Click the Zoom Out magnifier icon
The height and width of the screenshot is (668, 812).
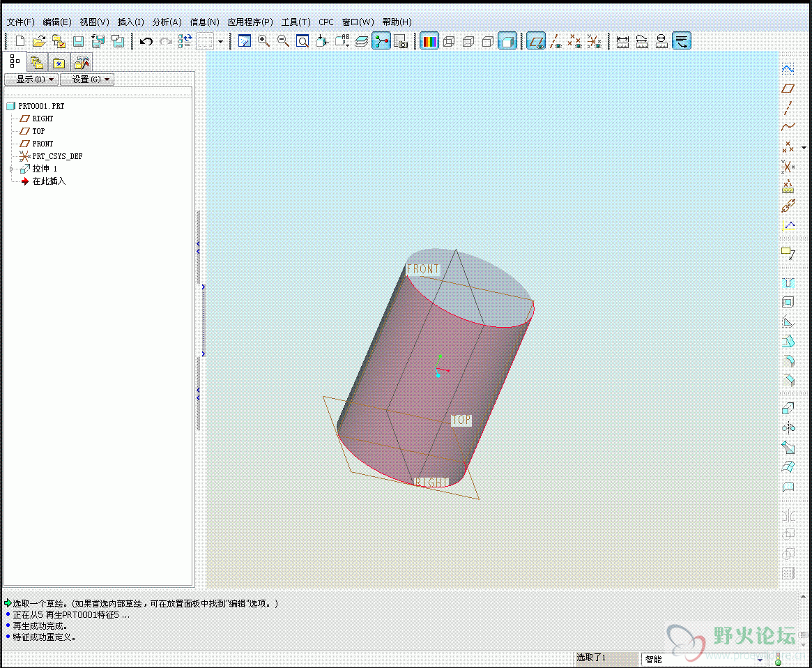click(x=283, y=41)
